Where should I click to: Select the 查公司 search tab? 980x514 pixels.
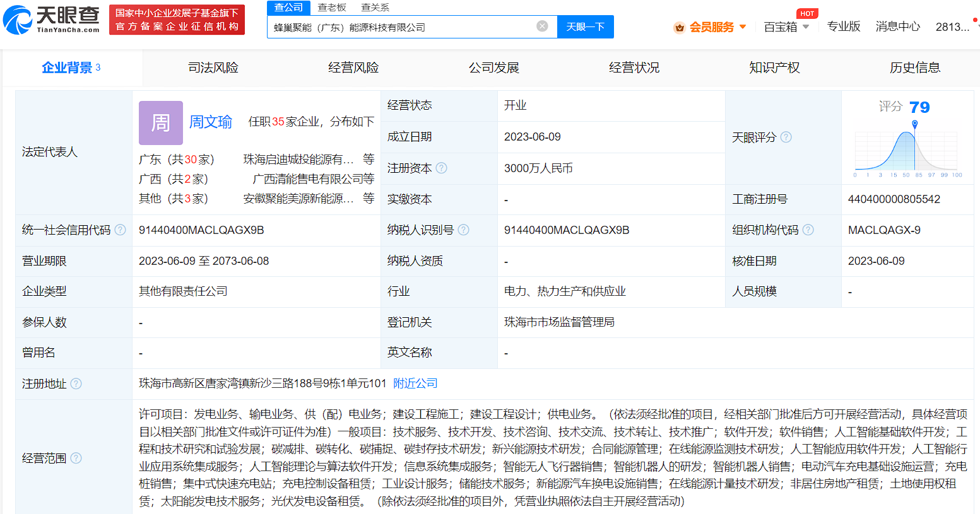[x=288, y=7]
